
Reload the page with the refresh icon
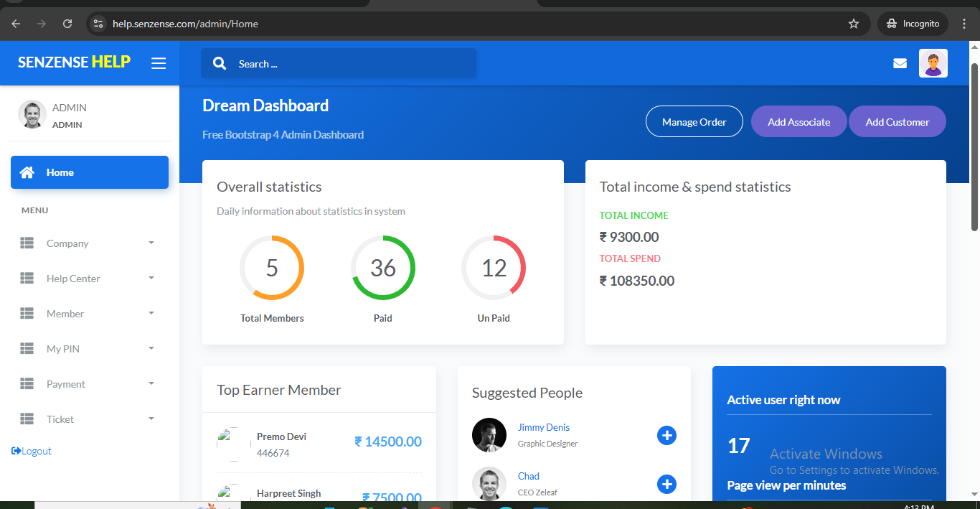pos(67,24)
